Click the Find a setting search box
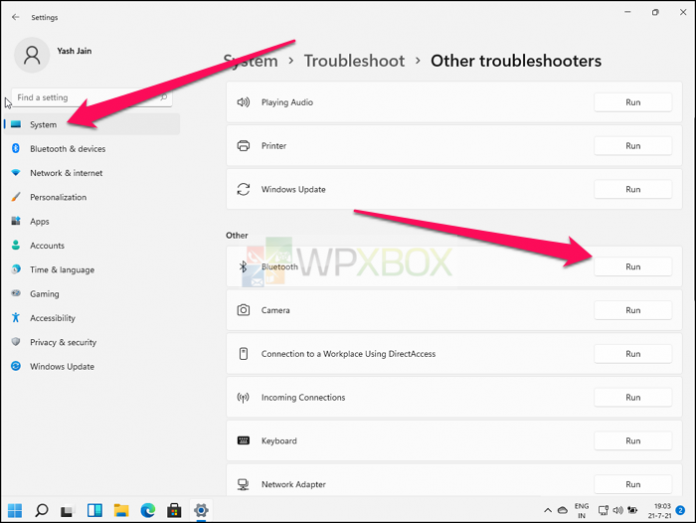 [92, 97]
